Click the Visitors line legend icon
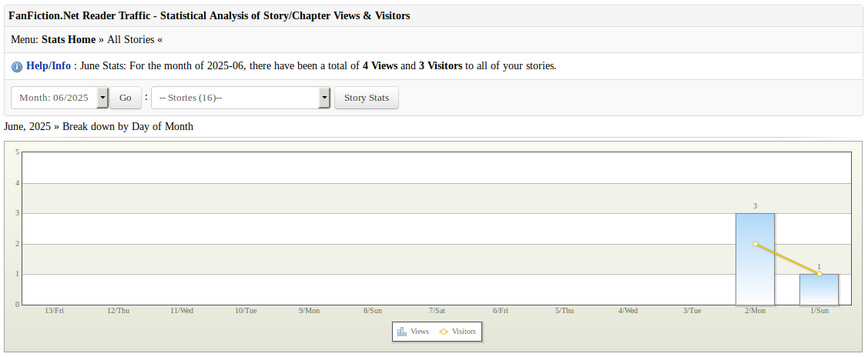 coord(444,332)
